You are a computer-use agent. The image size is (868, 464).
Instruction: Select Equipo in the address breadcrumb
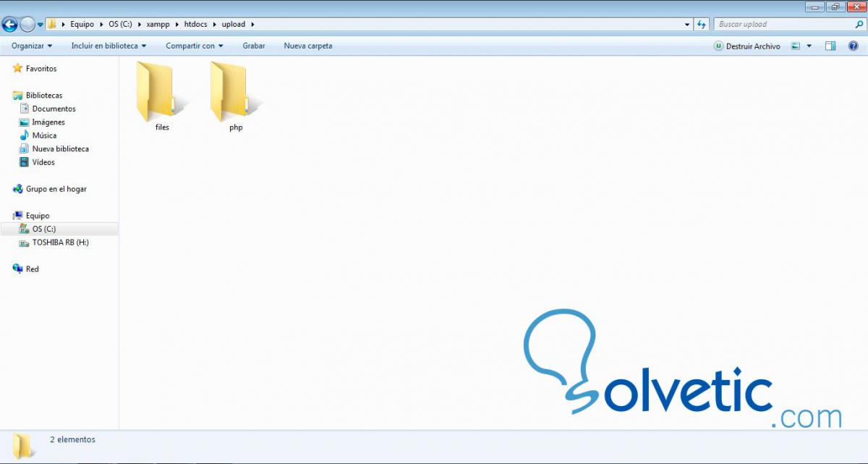(x=82, y=24)
